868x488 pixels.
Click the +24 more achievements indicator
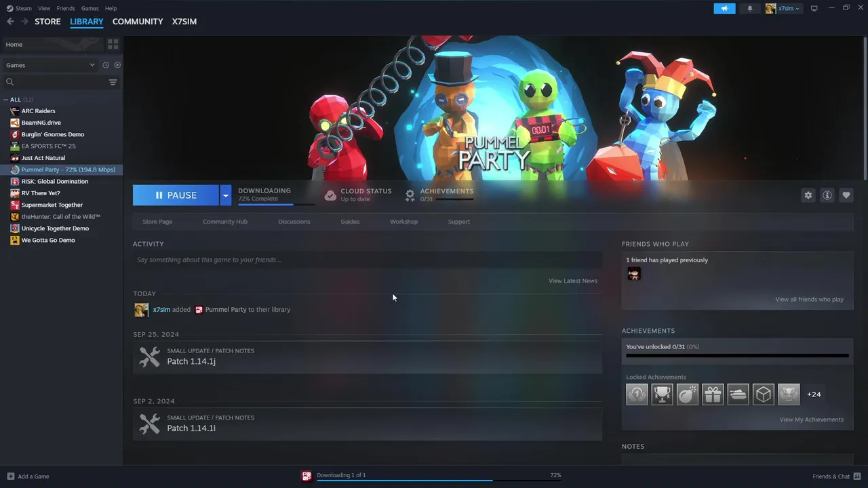point(814,394)
